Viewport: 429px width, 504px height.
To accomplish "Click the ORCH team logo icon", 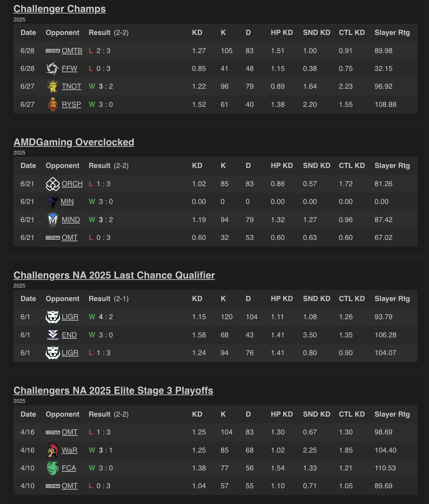I will 53,184.
